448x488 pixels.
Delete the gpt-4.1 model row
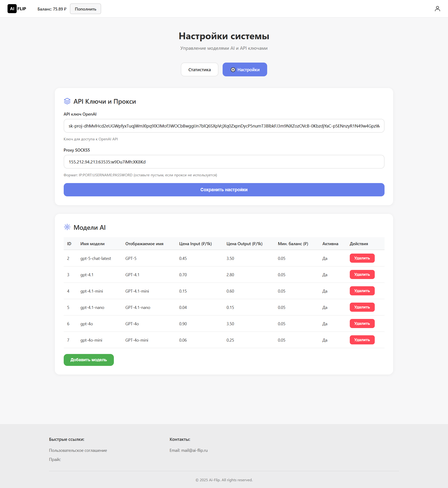coord(362,274)
